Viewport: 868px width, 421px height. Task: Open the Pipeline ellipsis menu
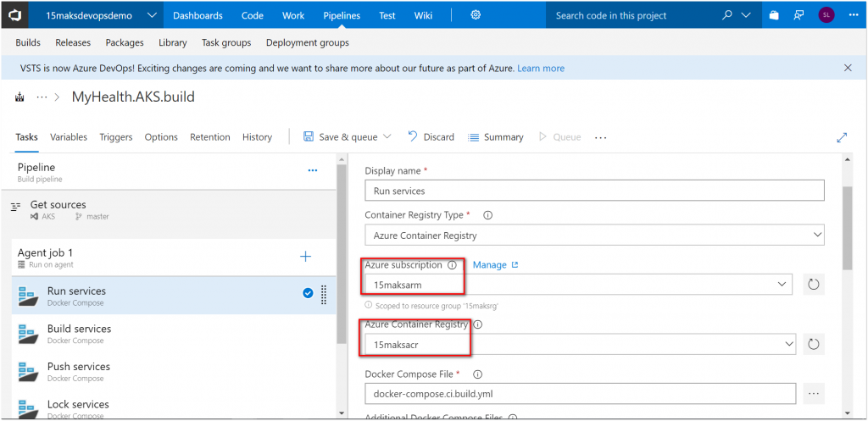[x=313, y=170]
